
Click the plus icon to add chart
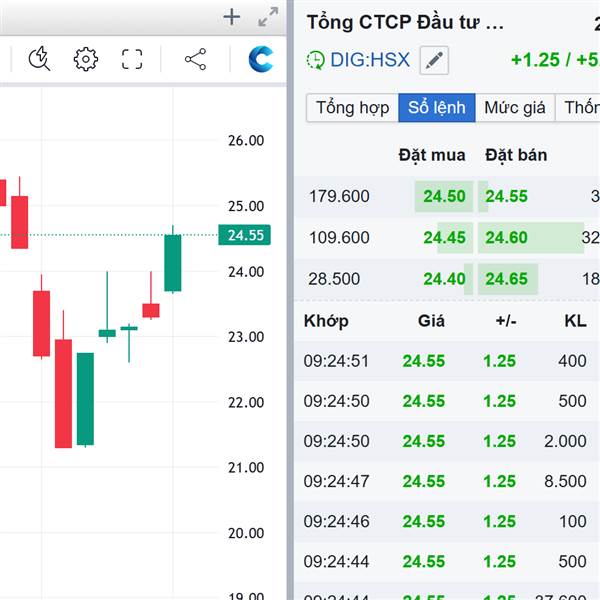[232, 16]
